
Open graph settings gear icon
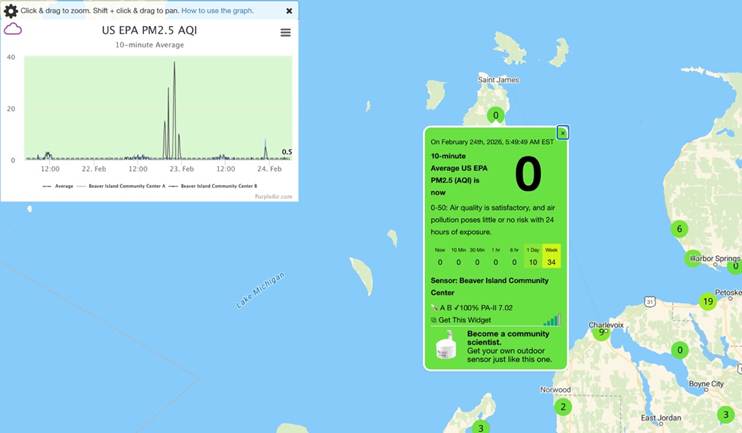click(11, 11)
